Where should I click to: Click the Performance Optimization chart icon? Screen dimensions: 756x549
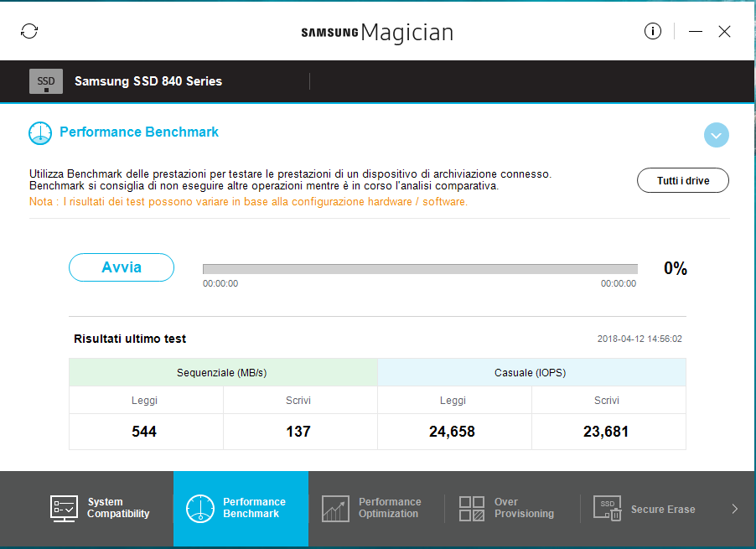tap(335, 509)
